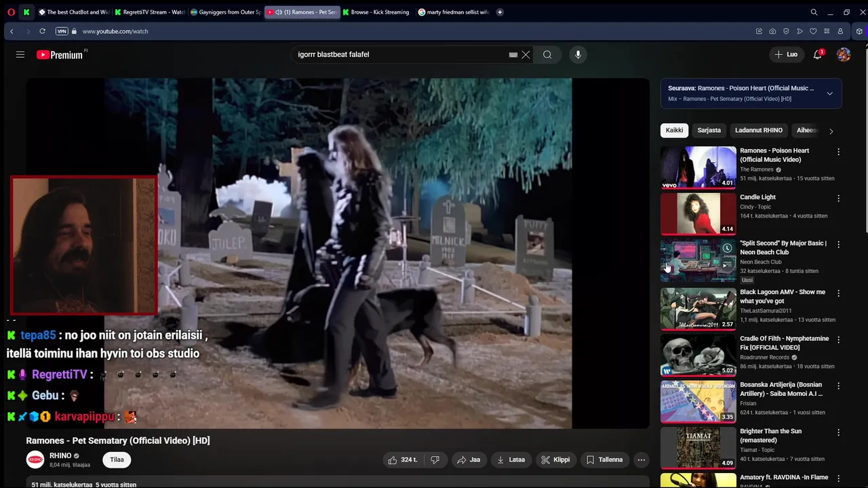Image resolution: width=868 pixels, height=488 pixels.
Task: Open options for Cradle Of Filth video
Action: point(838,340)
